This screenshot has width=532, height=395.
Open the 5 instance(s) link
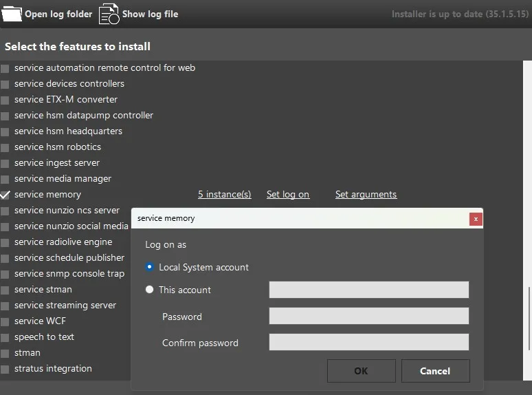pyautogui.click(x=224, y=195)
